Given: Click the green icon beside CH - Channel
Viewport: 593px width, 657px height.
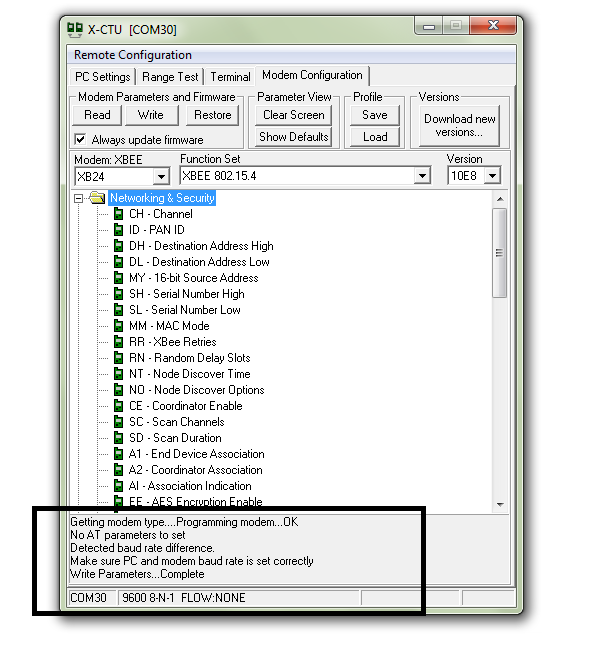Looking at the screenshot, I should pyautogui.click(x=119, y=214).
